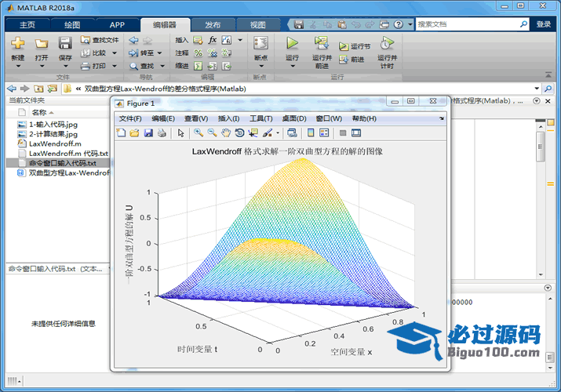The height and width of the screenshot is (392, 561).
Task: Click Hide Plot Tools icon
Action: [343, 133]
